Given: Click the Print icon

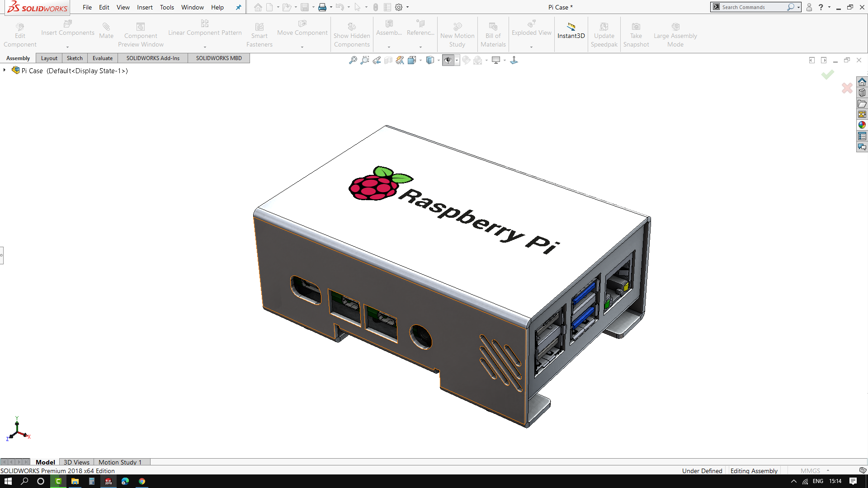Looking at the screenshot, I should [x=322, y=7].
